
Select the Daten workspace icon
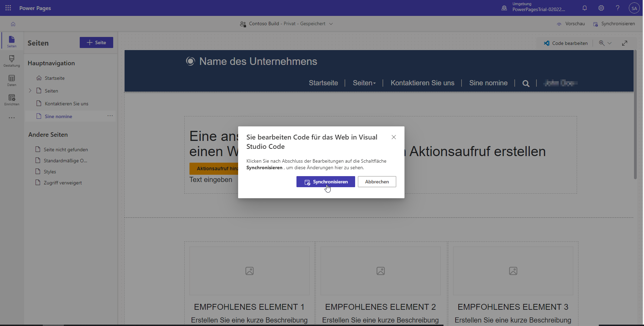click(11, 80)
